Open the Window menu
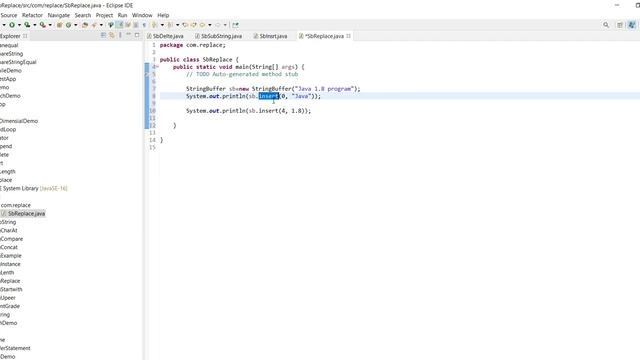640x360 pixels. (142, 15)
